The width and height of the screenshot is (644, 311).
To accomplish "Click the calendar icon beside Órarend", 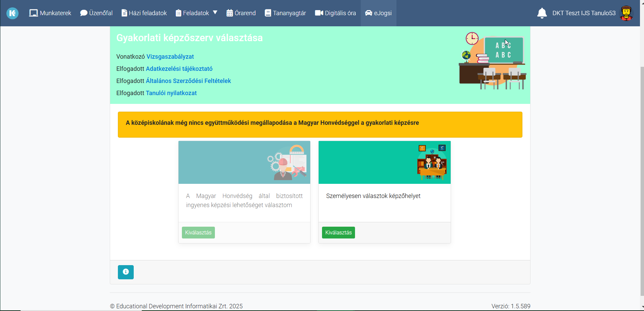I will point(230,13).
